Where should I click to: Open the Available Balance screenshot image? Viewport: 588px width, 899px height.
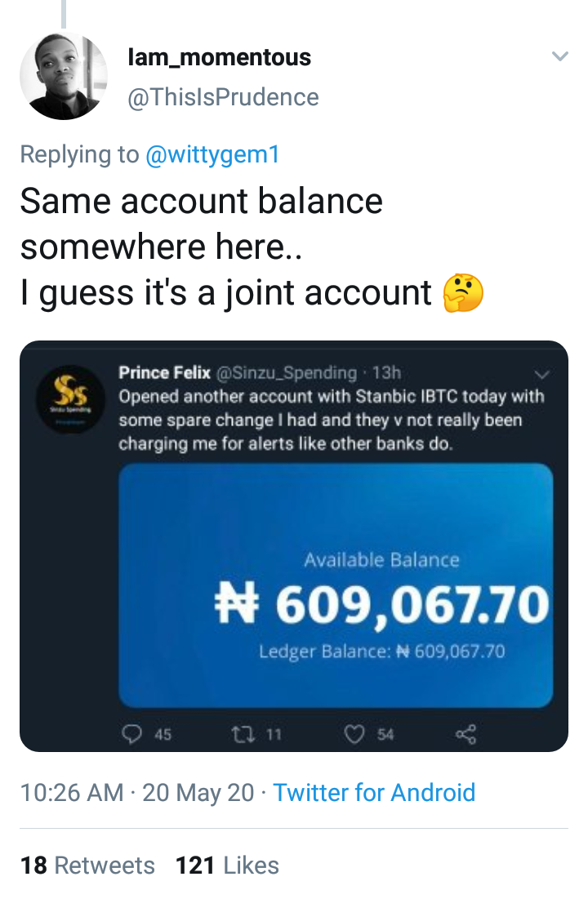336,585
